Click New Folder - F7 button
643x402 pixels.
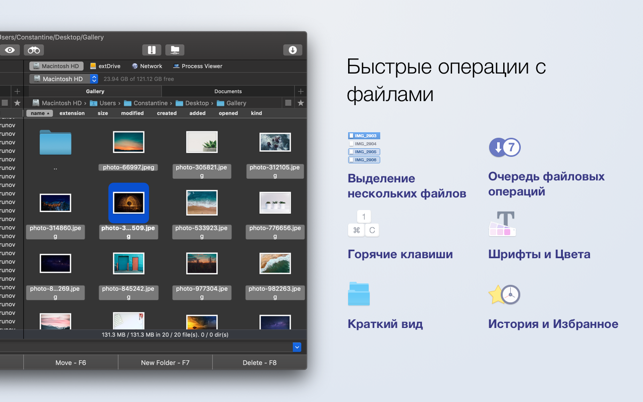(x=165, y=363)
